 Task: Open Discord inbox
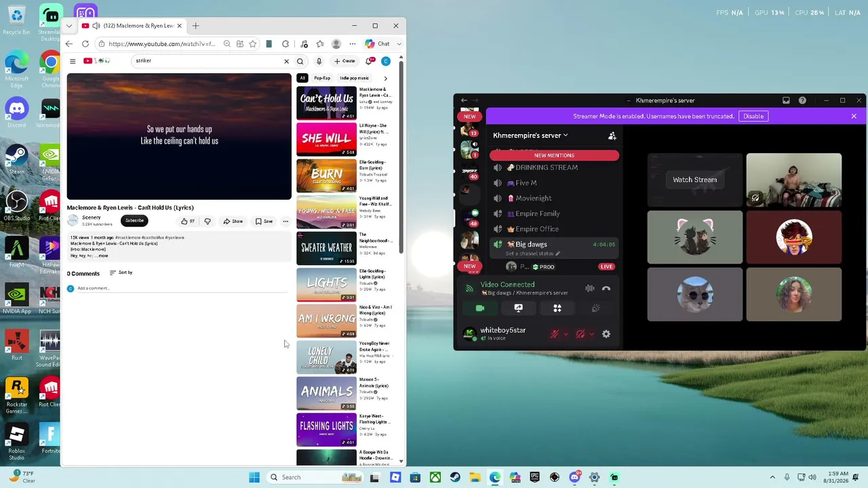click(x=786, y=100)
